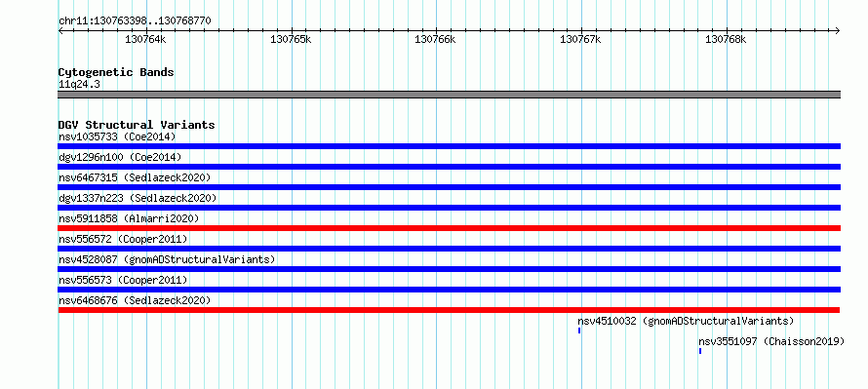868x389 pixels.
Task: Click the gray 11q24.3 cytogenetic band bar
Action: point(450,95)
